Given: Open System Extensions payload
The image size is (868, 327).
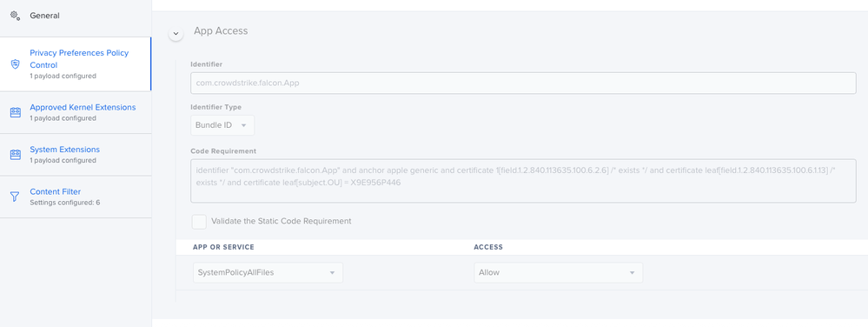Looking at the screenshot, I should pos(76,155).
